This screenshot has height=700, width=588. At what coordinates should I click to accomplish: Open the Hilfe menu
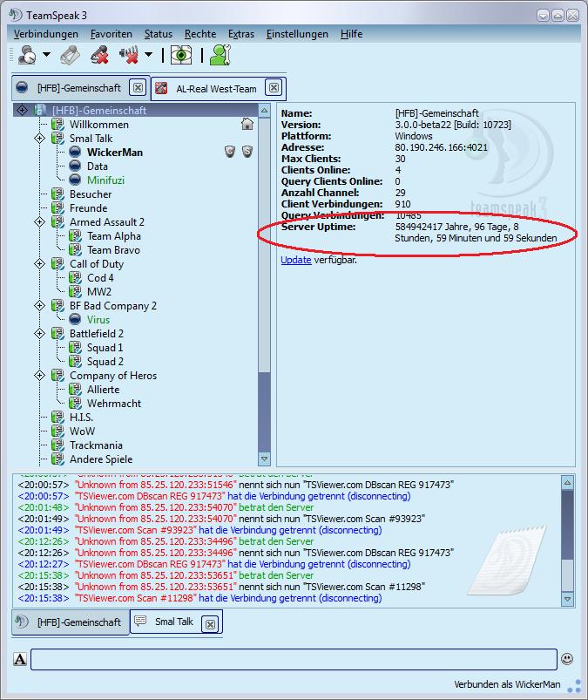(351, 34)
